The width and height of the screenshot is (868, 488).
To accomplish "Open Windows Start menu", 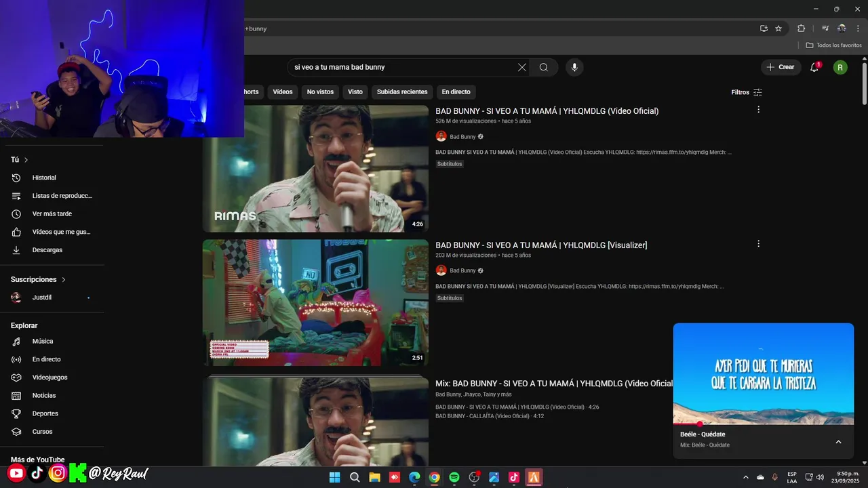I will tap(334, 477).
